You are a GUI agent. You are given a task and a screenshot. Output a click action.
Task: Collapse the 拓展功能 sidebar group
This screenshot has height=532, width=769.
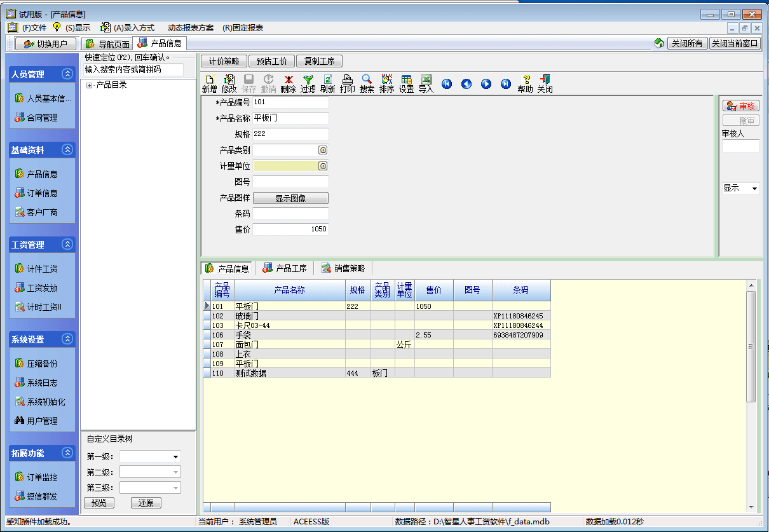67,453
